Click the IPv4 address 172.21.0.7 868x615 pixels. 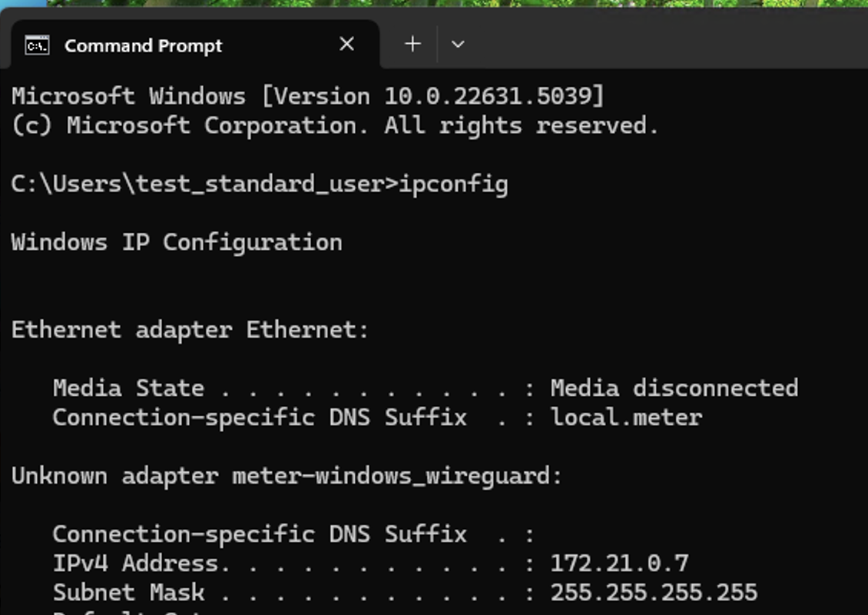pyautogui.click(x=619, y=563)
